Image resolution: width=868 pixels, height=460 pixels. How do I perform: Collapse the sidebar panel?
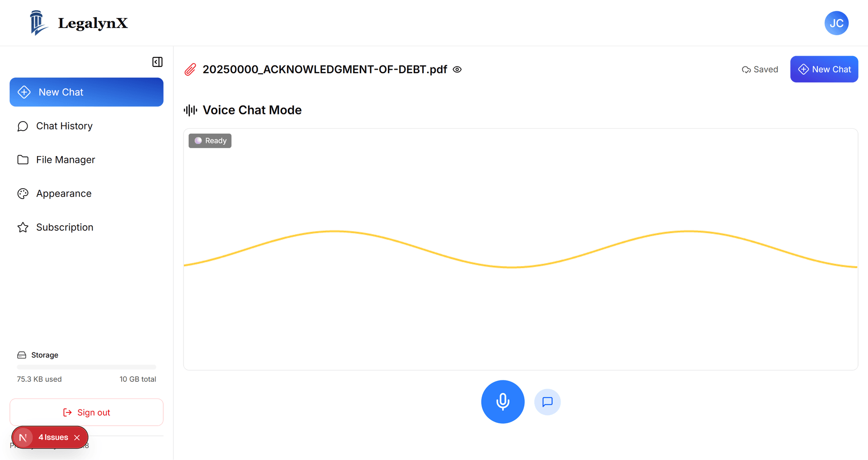(x=157, y=62)
